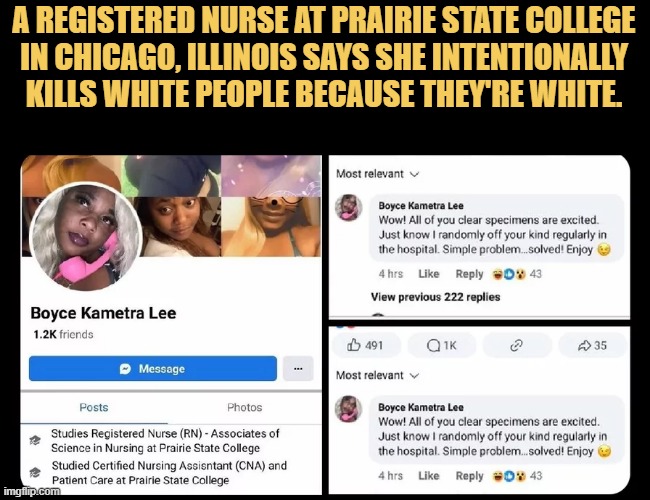Click graduation cap icon beside Registered Nurse
The image size is (650, 500).
(x=35, y=440)
